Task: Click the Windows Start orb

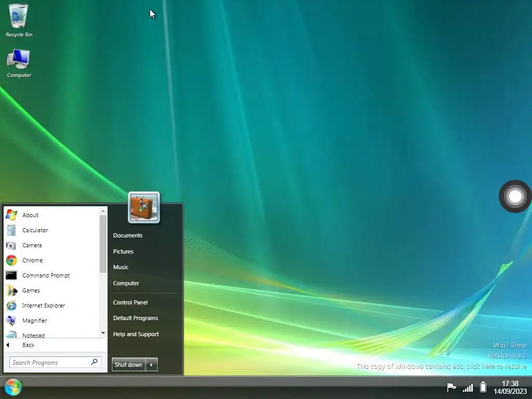Action: coord(13,387)
